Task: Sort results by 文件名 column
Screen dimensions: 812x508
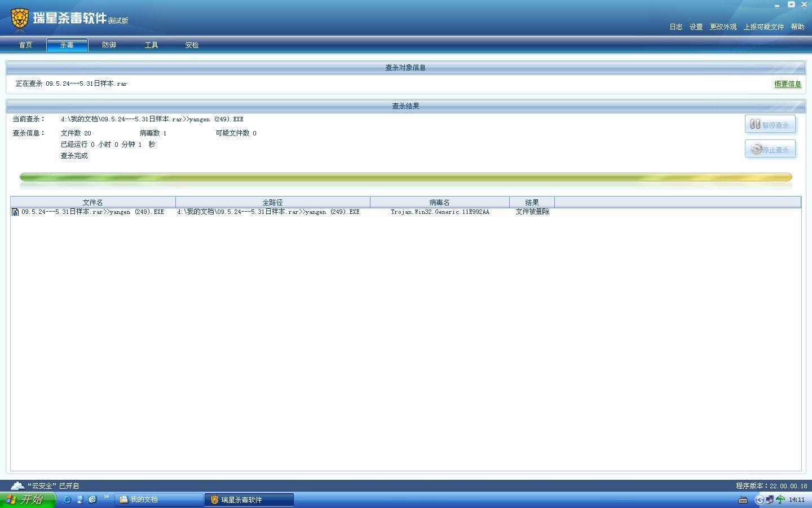Action: tap(93, 202)
